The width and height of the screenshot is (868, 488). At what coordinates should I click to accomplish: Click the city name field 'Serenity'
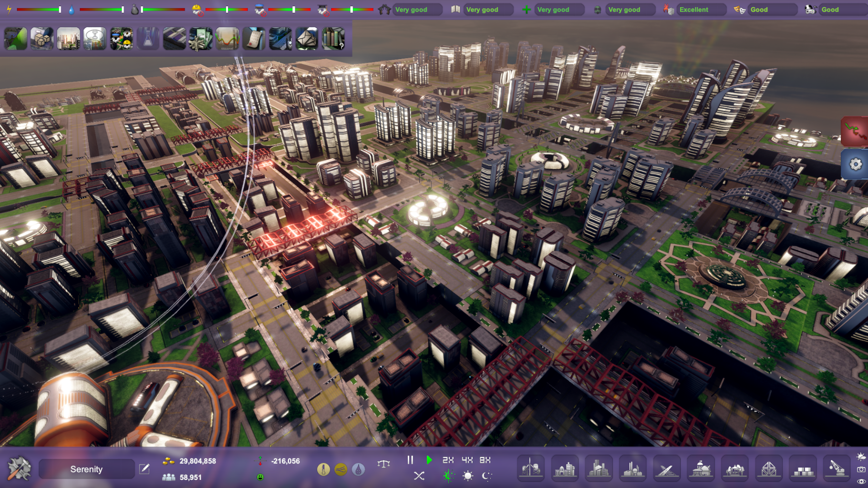click(87, 469)
